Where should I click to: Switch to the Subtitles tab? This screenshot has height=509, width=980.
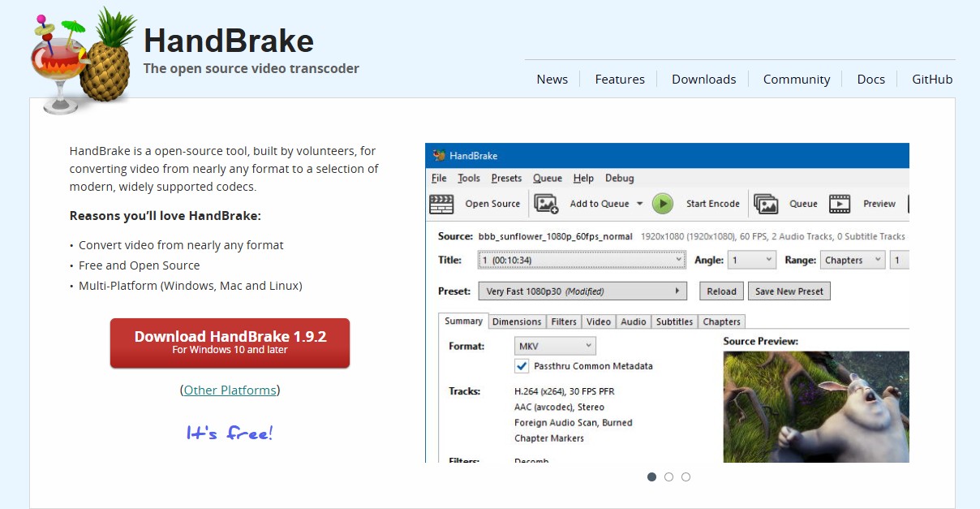click(x=674, y=321)
